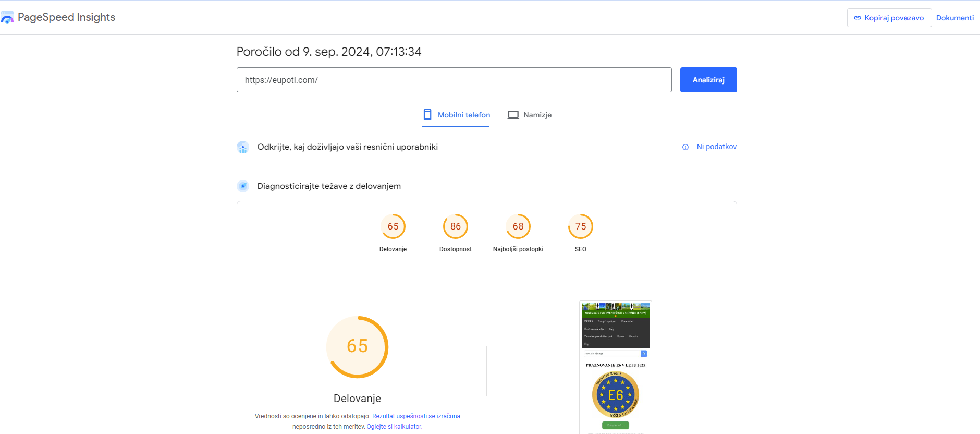This screenshot has height=434, width=980.
Task: Click the mobile phone icon in tabs
Action: 427,115
